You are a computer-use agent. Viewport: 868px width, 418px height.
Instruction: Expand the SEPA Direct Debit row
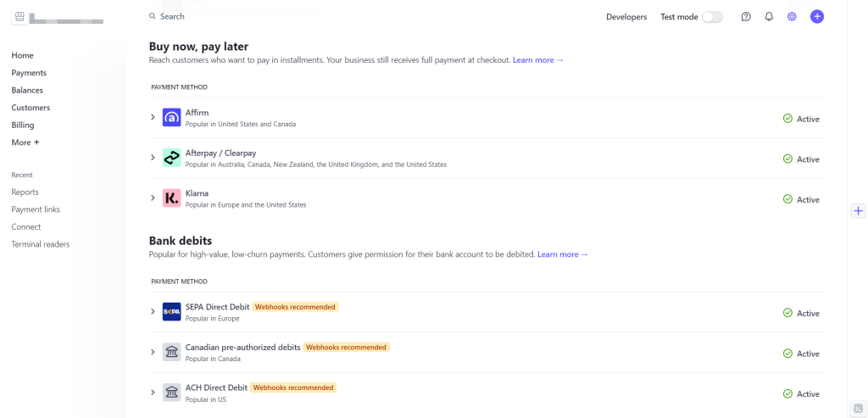153,312
